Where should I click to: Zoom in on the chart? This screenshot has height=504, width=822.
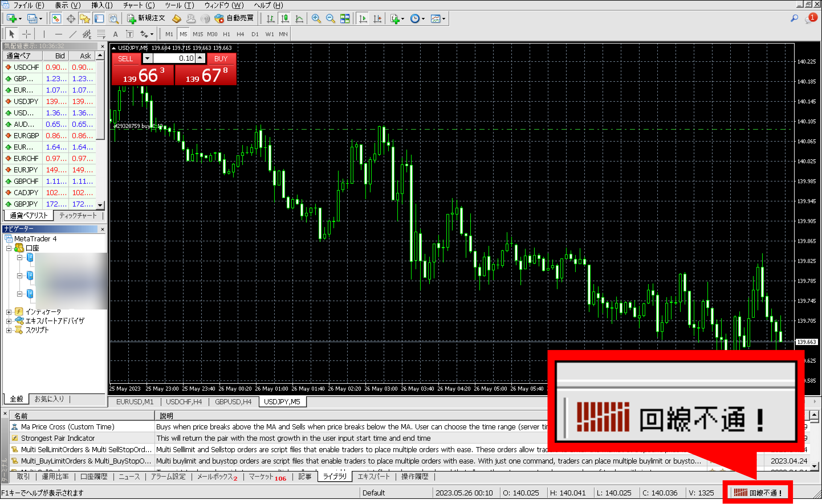click(x=316, y=18)
